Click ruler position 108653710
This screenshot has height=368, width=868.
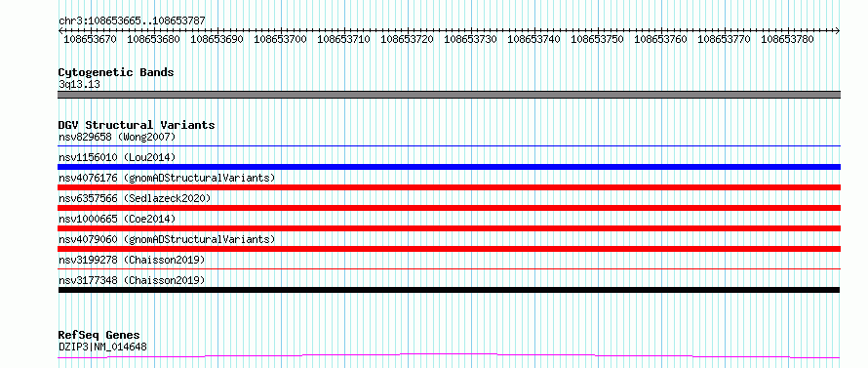coord(343,39)
